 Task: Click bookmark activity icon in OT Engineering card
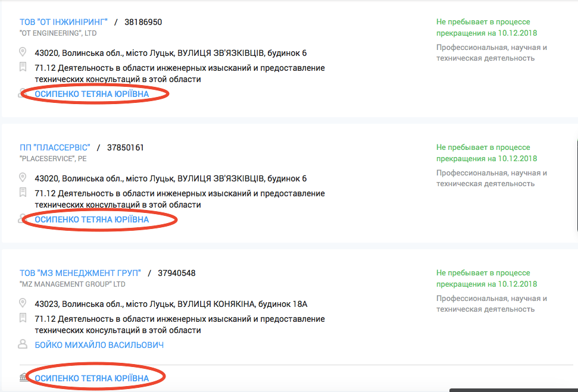coord(23,67)
